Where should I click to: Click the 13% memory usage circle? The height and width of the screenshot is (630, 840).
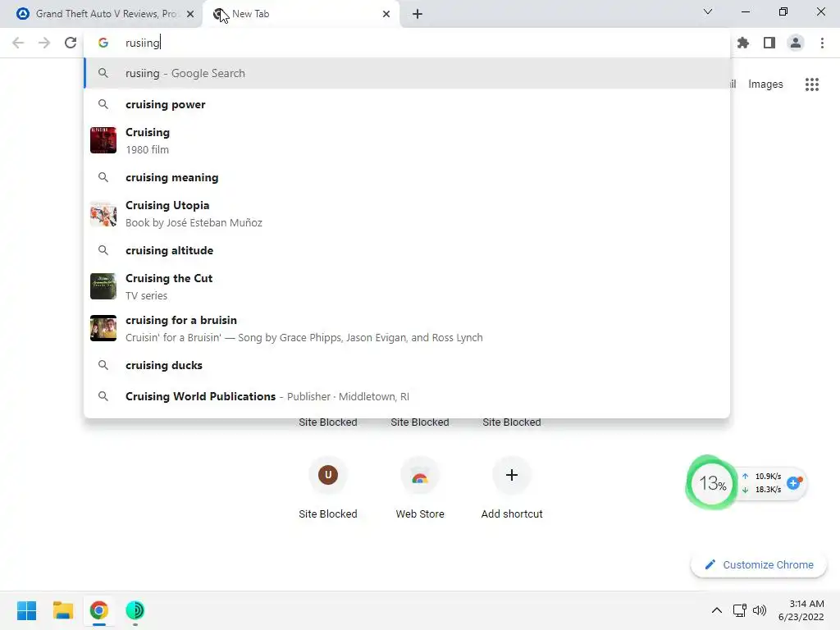click(x=712, y=483)
